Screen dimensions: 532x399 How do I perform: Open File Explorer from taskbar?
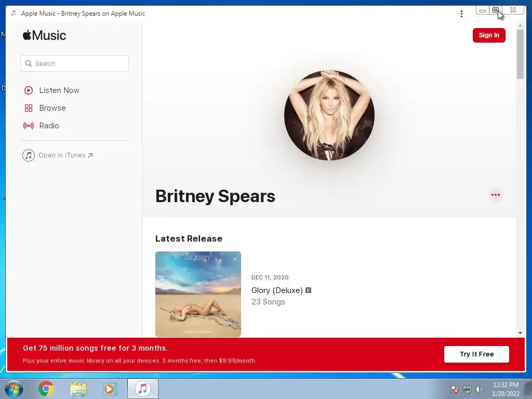(78, 389)
